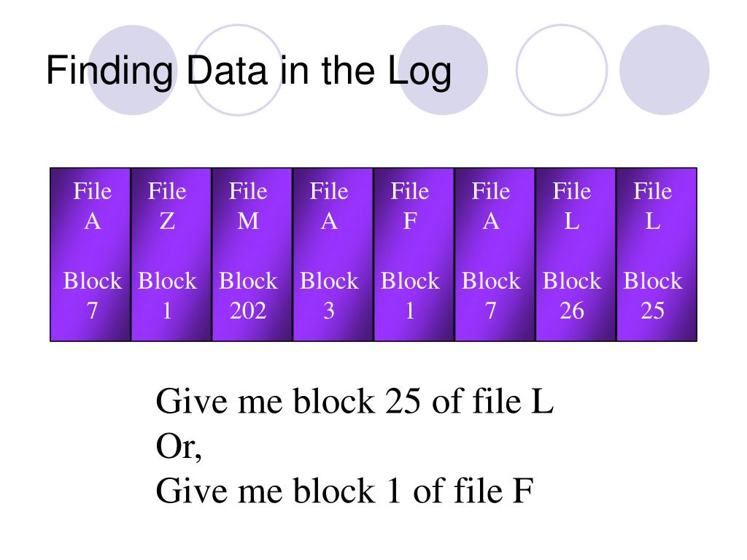Click the filled circle behind the word Finding

point(133,70)
